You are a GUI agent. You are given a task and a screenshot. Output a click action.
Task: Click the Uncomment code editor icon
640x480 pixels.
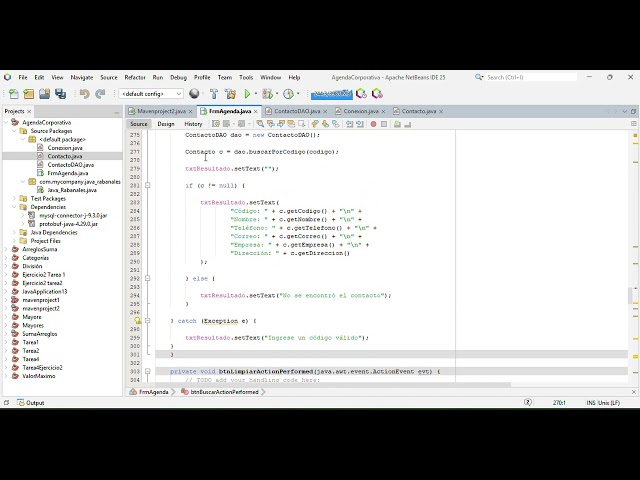pos(407,124)
